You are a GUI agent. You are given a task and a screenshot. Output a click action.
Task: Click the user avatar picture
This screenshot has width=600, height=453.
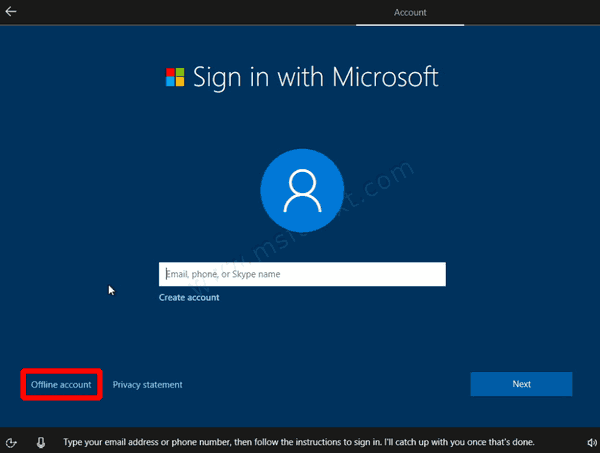302,190
